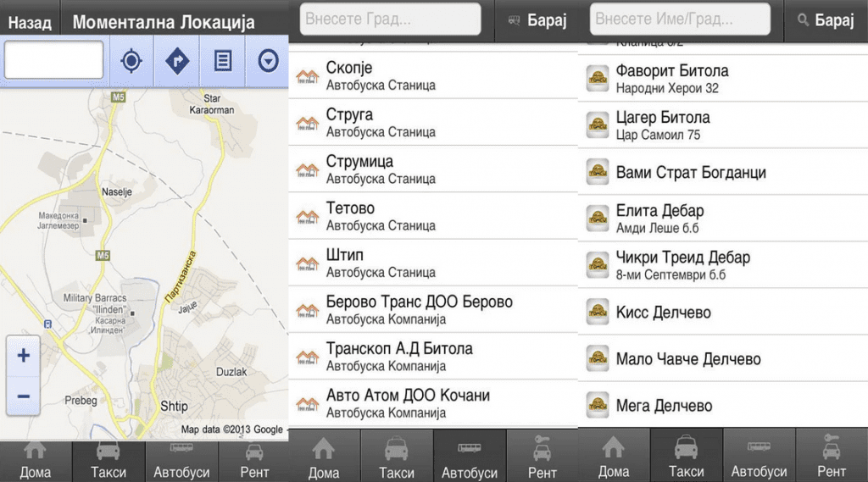Zoom in the map with the plus button
This screenshot has width=868, height=482.
pos(24,356)
